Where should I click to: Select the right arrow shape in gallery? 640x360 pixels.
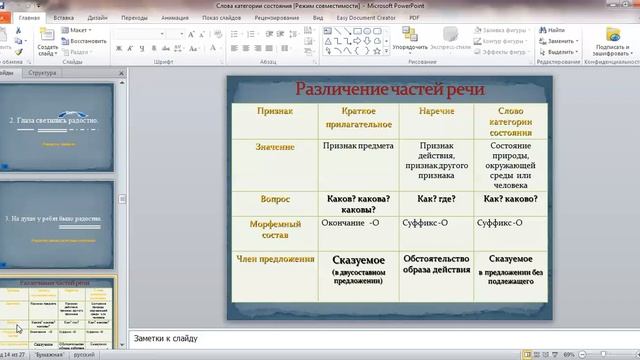coord(358,41)
